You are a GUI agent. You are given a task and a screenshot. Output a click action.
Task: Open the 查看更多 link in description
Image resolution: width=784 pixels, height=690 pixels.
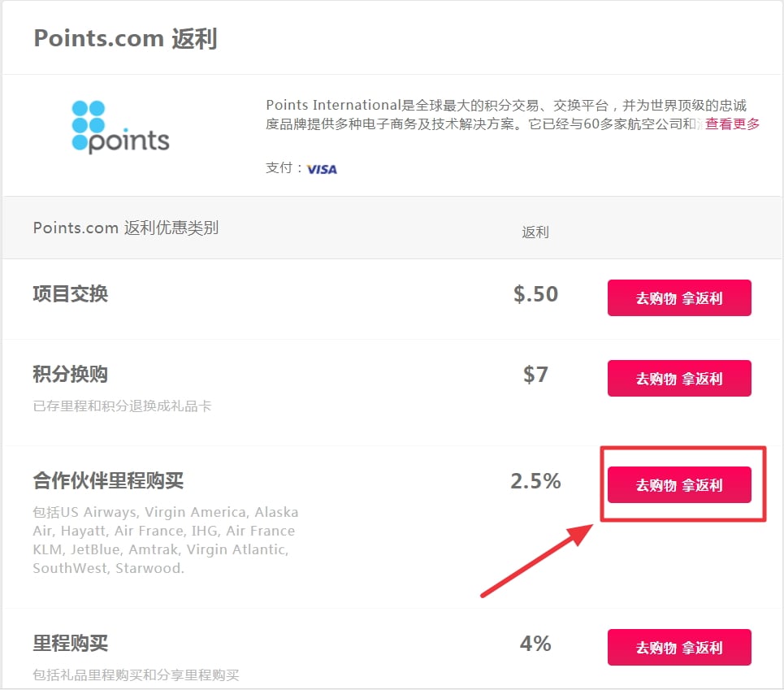pos(732,124)
